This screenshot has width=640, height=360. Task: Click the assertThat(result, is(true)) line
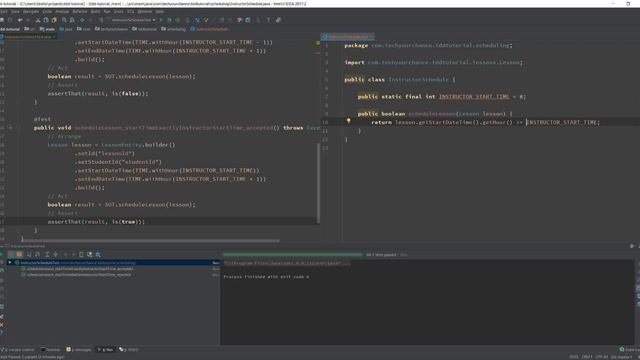(x=96, y=222)
